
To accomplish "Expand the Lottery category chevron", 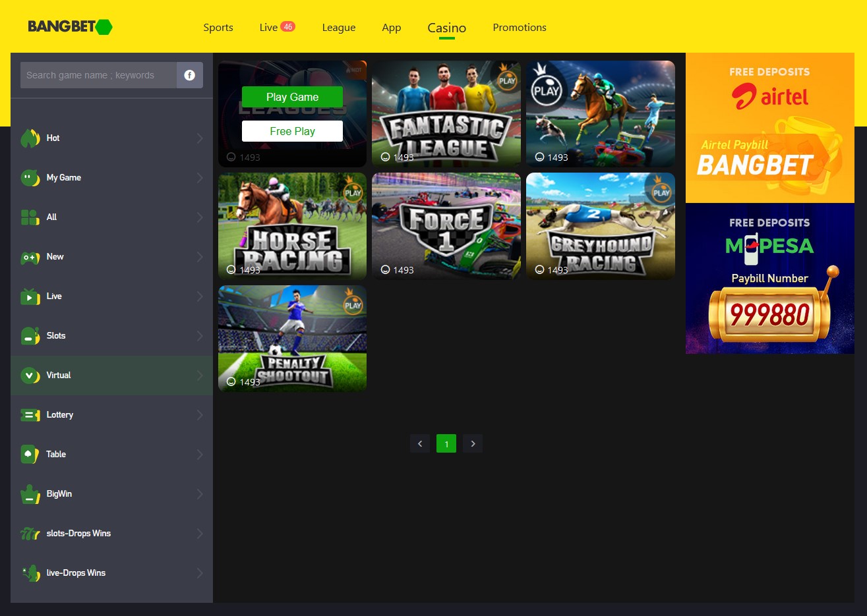I will [200, 415].
